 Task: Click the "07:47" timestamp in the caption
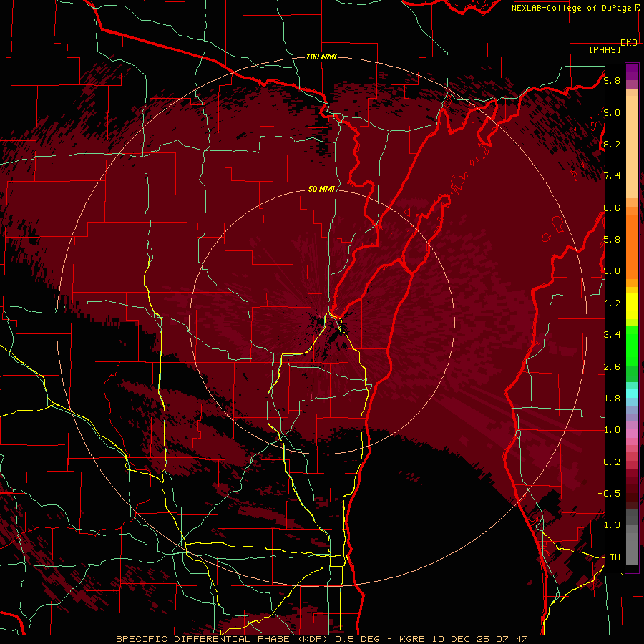512,639
